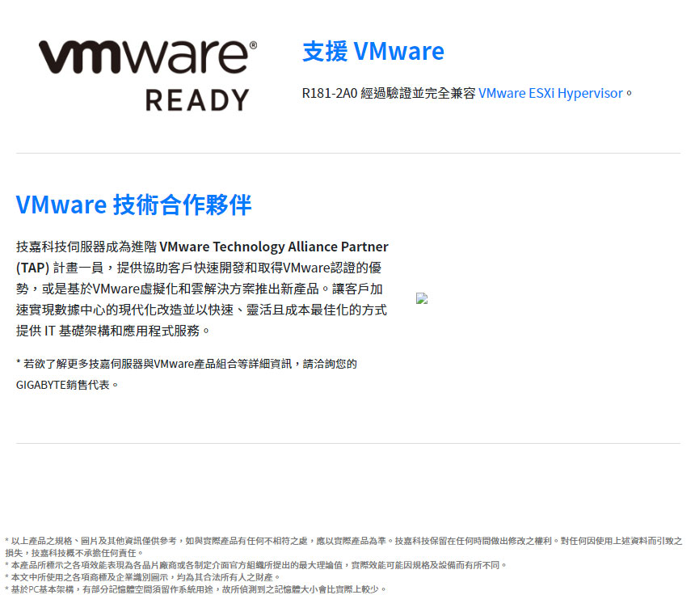Click the VMware Ready logo image
This screenshot has height=616, width=695.
(148, 75)
